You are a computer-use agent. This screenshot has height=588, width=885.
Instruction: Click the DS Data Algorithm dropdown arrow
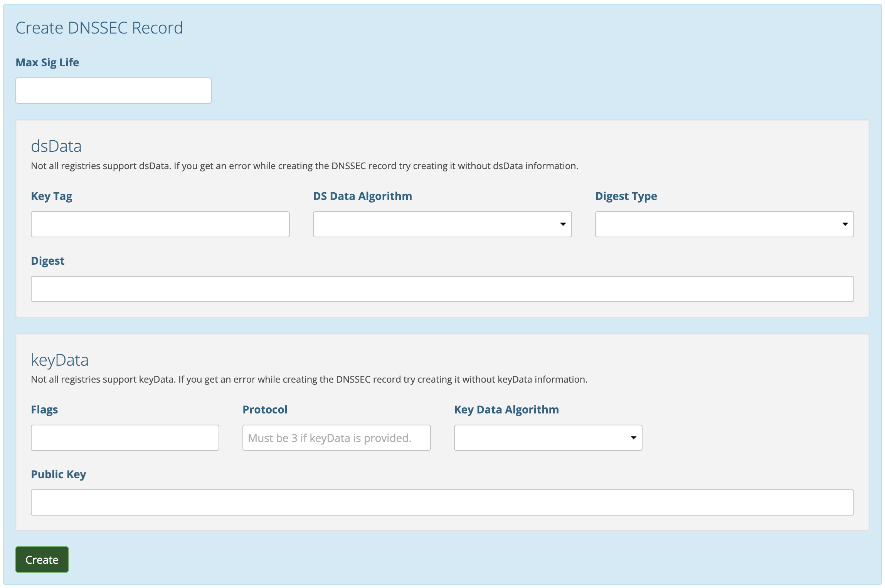click(563, 224)
